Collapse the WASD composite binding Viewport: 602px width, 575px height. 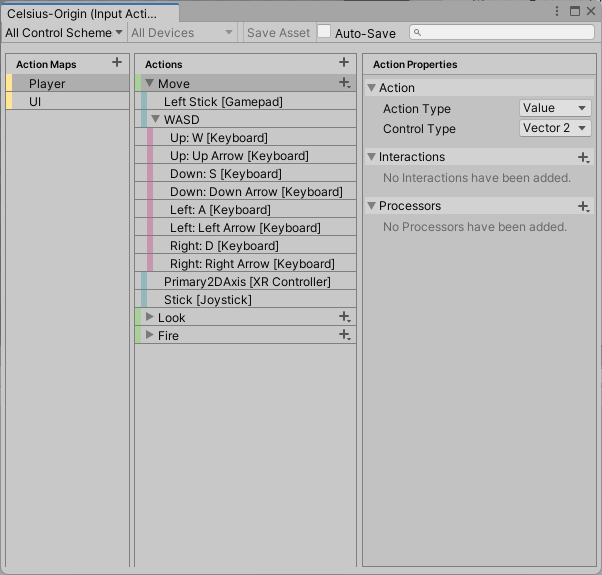click(155, 119)
